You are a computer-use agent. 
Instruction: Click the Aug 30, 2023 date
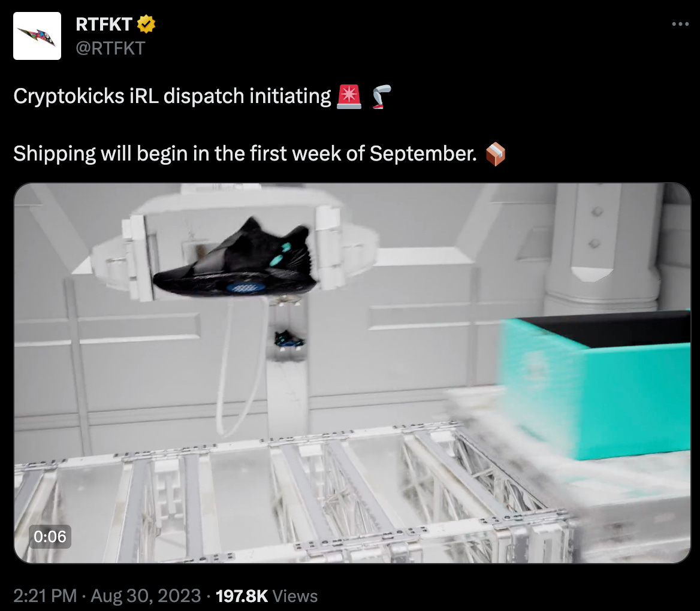(146, 596)
